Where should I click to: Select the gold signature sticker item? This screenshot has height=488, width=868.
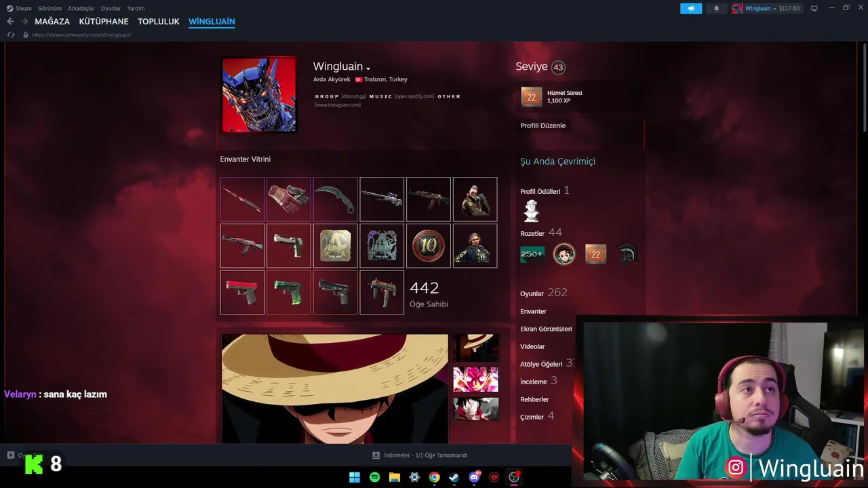click(336, 246)
